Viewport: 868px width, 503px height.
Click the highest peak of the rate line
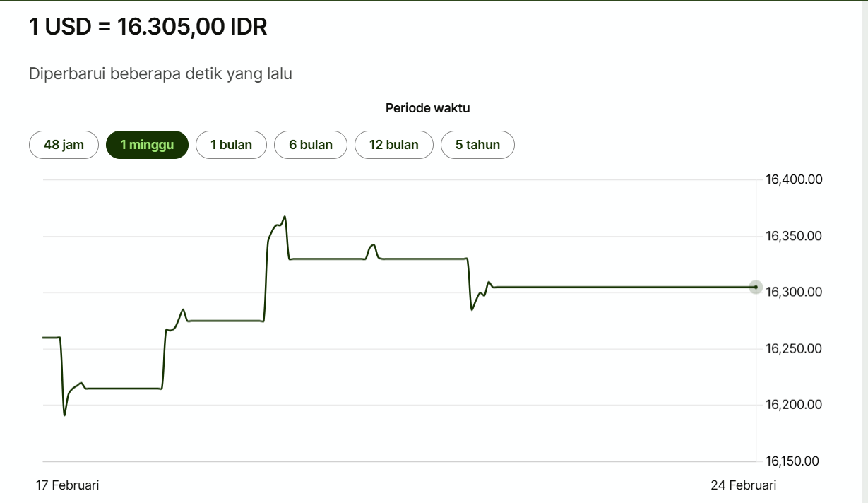[285, 217]
